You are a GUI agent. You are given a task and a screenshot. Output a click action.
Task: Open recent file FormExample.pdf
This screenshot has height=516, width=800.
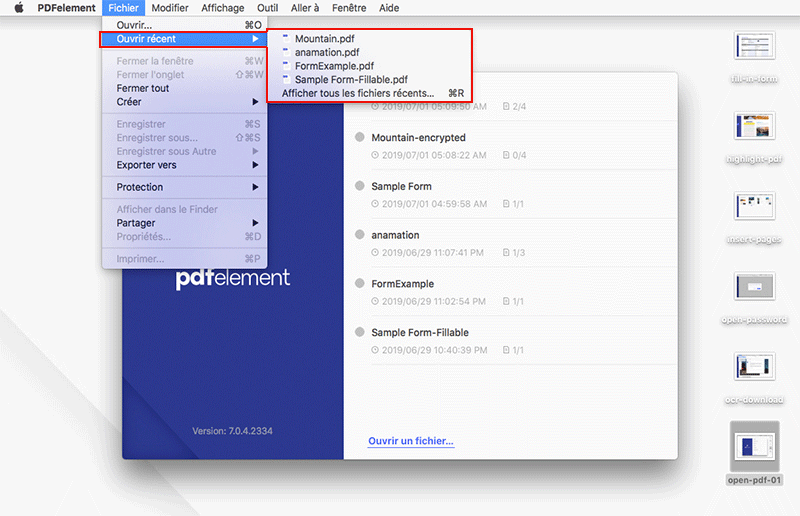pos(369,66)
